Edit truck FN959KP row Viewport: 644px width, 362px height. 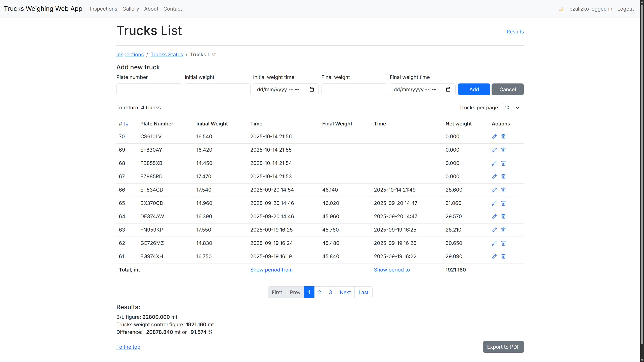point(494,230)
